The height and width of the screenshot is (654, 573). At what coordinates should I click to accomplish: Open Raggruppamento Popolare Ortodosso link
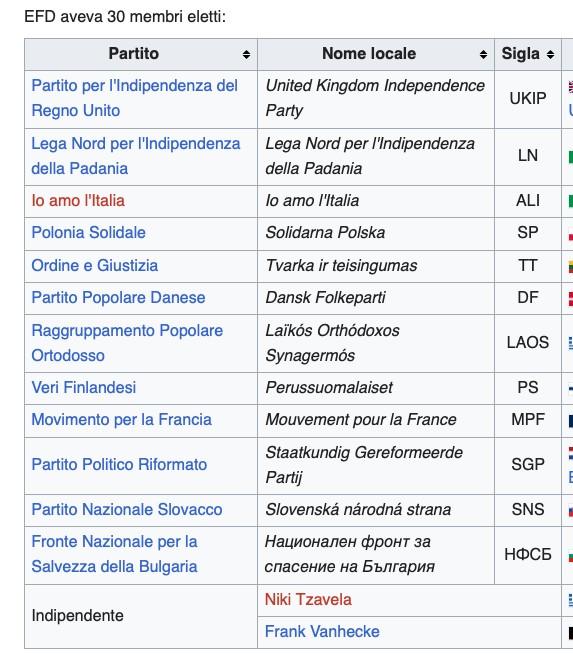click(x=127, y=343)
